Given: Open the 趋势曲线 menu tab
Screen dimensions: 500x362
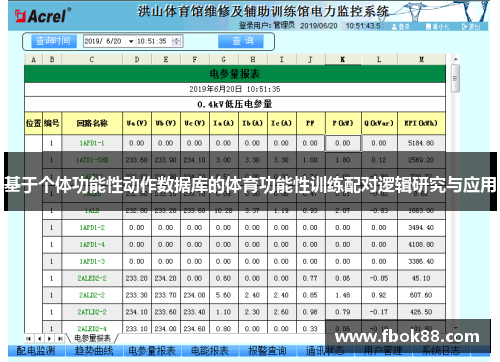Looking at the screenshot, I should pyautogui.click(x=94, y=351).
